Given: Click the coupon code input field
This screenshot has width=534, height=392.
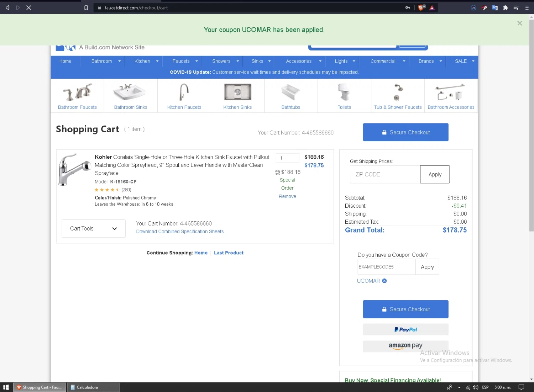Looking at the screenshot, I should coord(386,267).
